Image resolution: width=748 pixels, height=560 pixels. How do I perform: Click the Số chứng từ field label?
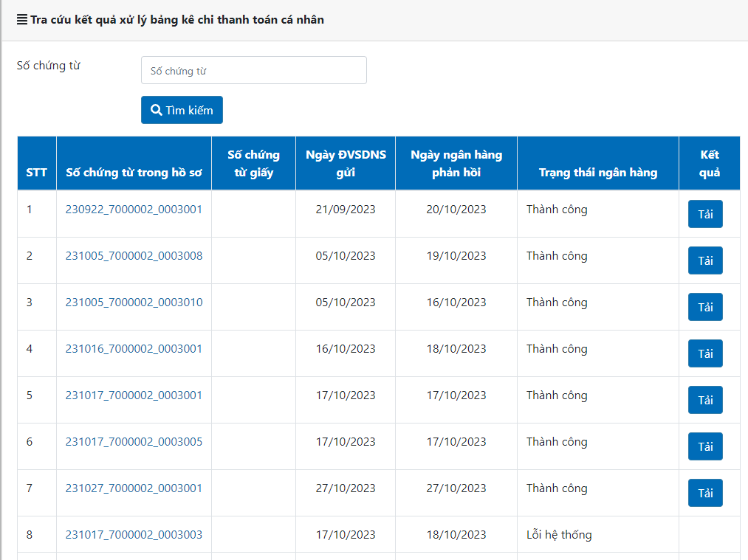tap(48, 65)
